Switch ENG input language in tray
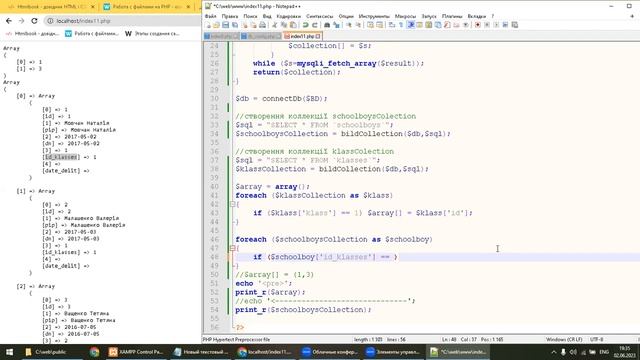The image size is (640, 360). pos(604,352)
